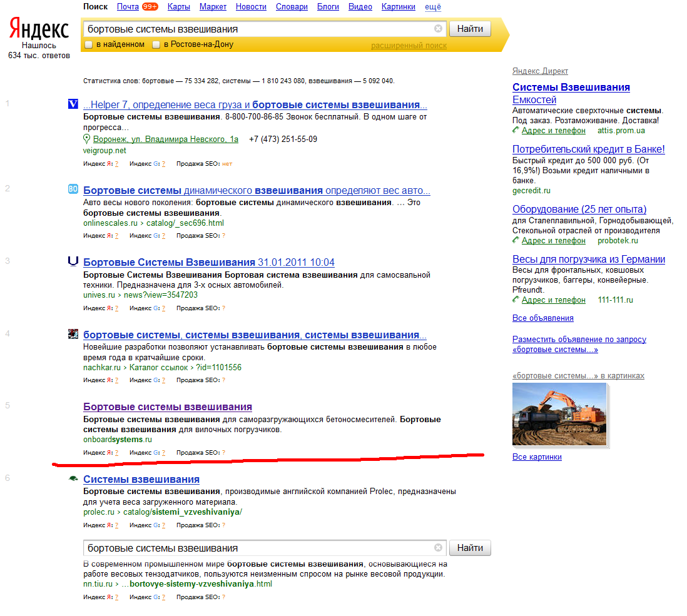Click the '«бортовые системы...» в картинках' heading link
The height and width of the screenshot is (616, 687).
(578, 376)
